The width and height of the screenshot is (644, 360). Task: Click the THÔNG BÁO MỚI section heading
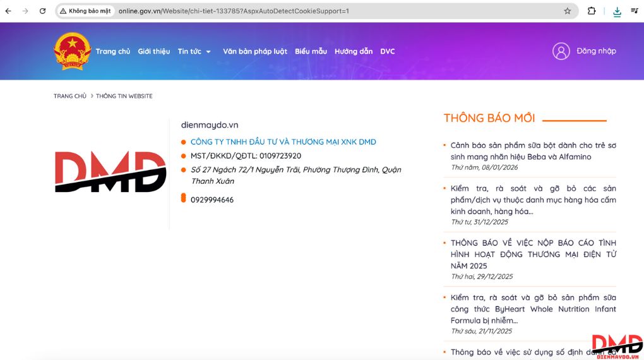click(489, 118)
